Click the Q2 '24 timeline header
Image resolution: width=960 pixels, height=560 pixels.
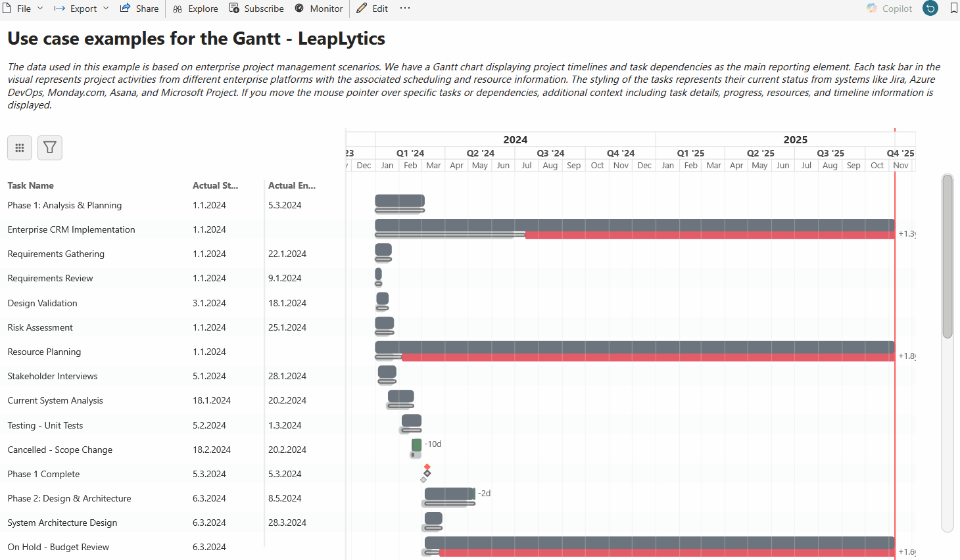tap(480, 153)
